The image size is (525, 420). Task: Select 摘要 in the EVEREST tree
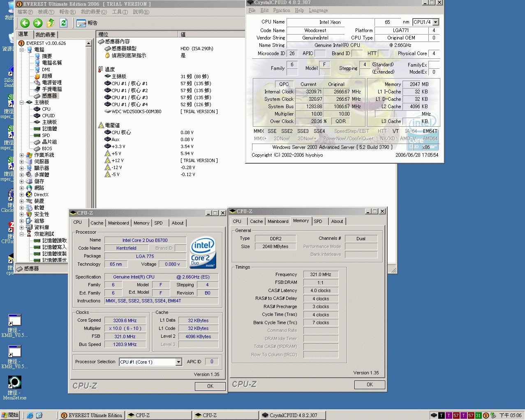tap(47, 56)
